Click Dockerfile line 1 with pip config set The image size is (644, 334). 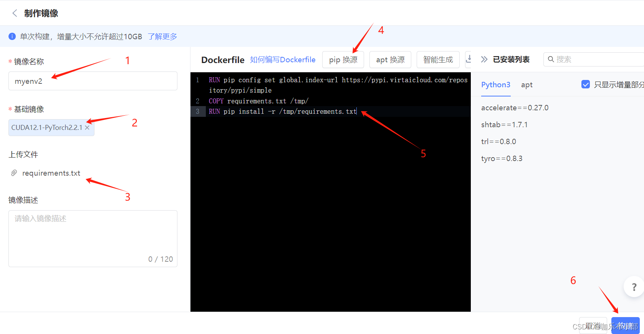point(338,85)
